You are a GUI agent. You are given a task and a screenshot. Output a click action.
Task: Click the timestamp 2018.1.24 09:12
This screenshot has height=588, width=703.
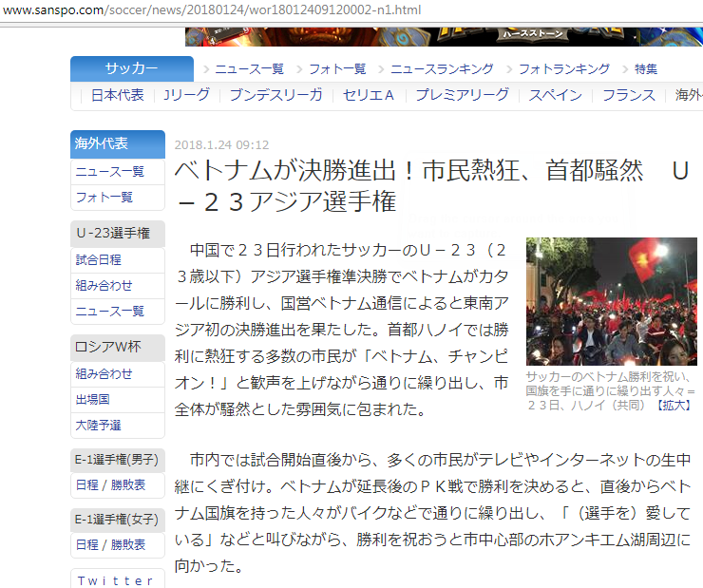(221, 144)
